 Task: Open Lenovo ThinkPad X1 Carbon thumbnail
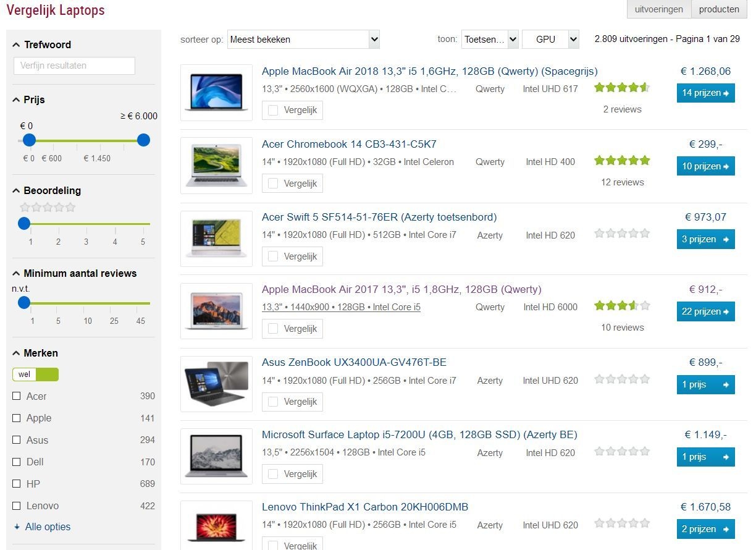[x=216, y=525]
